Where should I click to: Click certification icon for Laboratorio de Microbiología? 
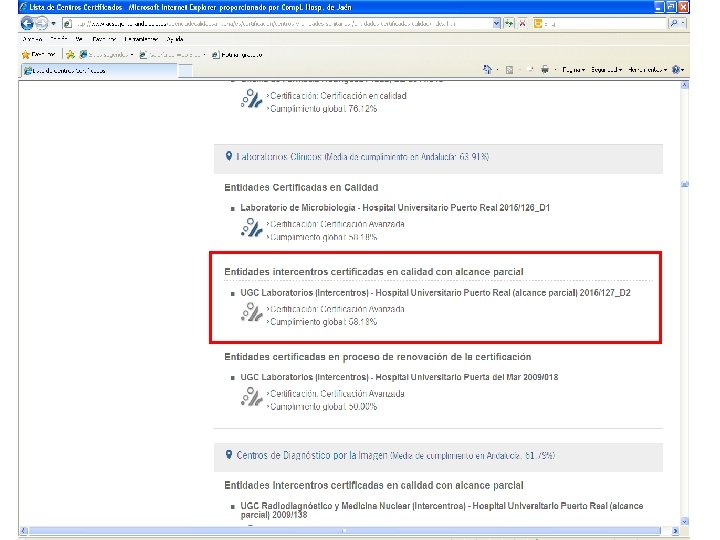coord(252,228)
